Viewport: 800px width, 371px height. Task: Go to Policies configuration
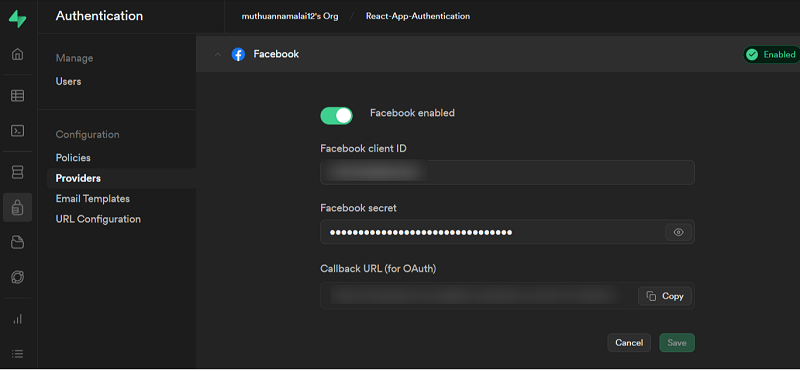73,158
